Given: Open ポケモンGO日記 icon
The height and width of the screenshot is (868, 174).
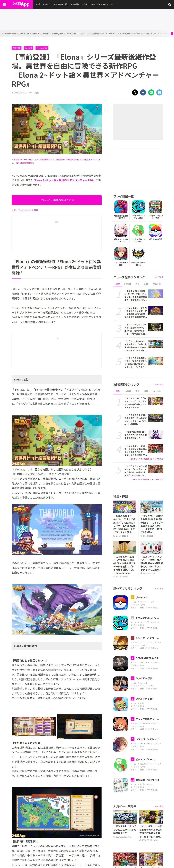Looking at the screenshot, I should 156,230.
